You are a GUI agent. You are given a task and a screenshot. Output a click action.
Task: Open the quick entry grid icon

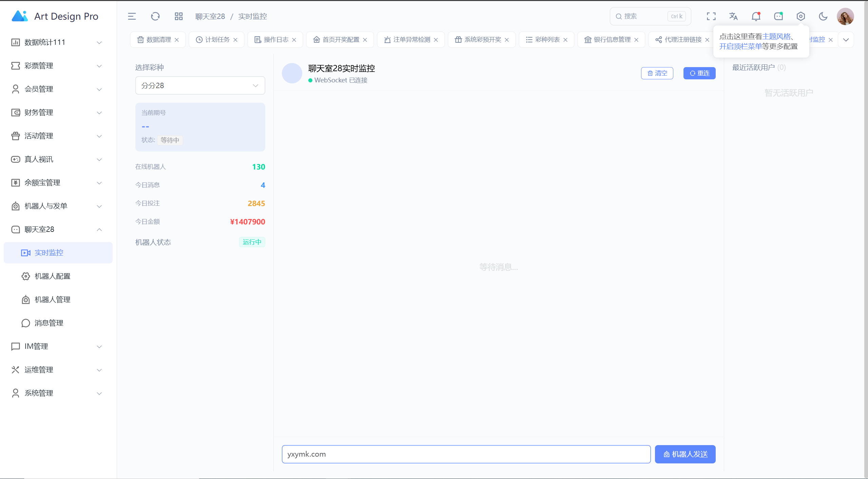tap(178, 16)
